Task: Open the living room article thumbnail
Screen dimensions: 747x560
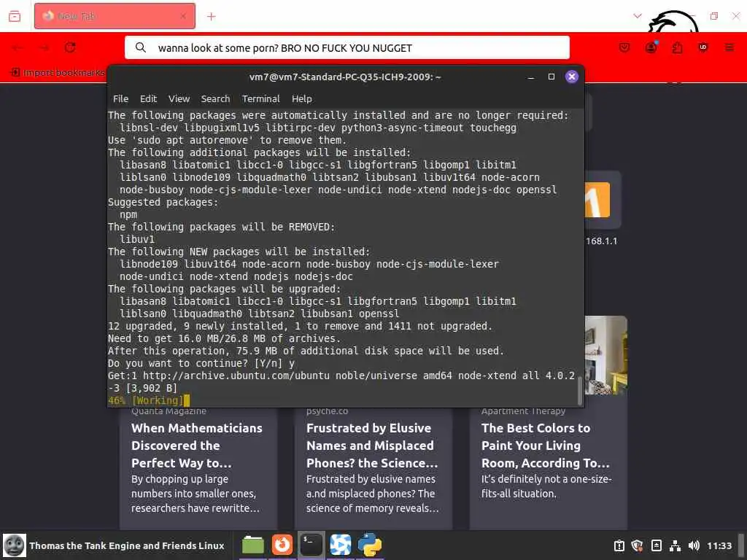Action: pos(605,355)
